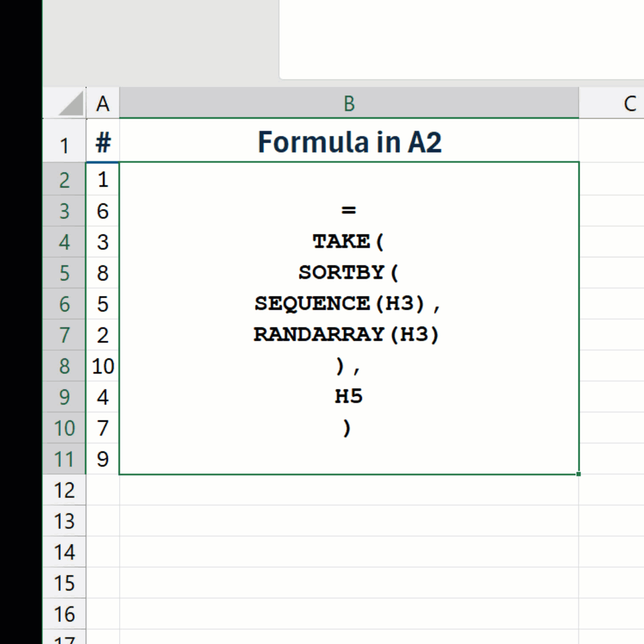Click the Select All corner triangle
Viewport: 644px width, 644px height.
71,104
